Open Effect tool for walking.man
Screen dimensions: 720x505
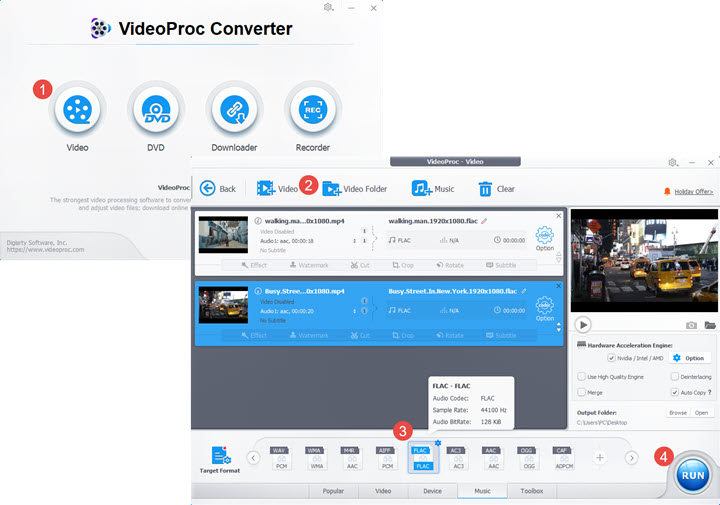click(x=254, y=265)
